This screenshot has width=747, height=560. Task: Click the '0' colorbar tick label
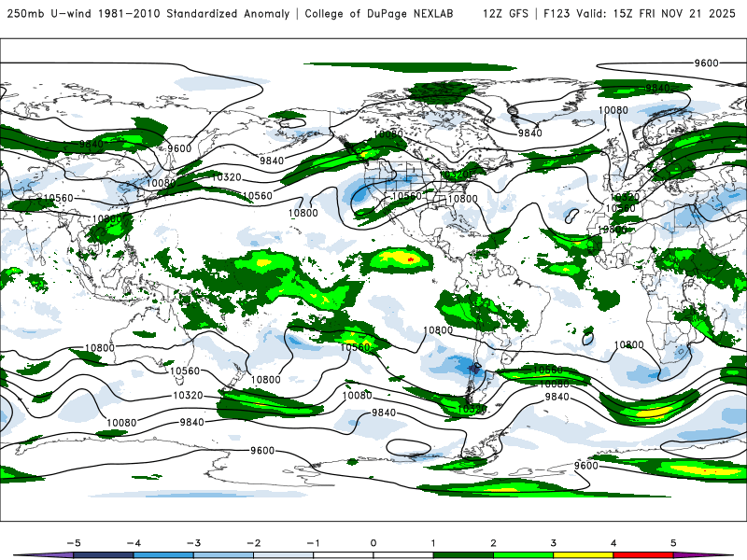tap(373, 543)
